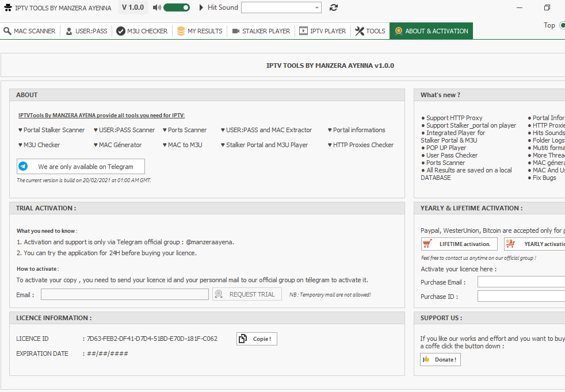Click the trial Email input field
This screenshot has height=392, width=565.
pos(125,294)
